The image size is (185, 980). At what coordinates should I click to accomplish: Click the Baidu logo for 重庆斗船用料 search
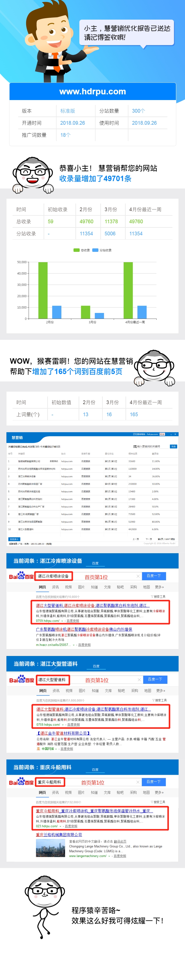point(21,782)
